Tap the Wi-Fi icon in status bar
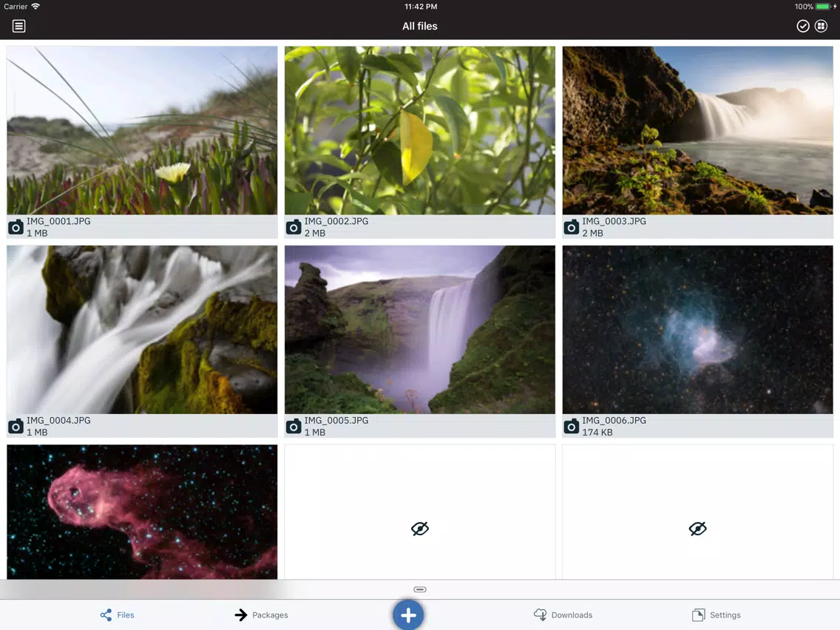The image size is (840, 630). [x=35, y=7]
